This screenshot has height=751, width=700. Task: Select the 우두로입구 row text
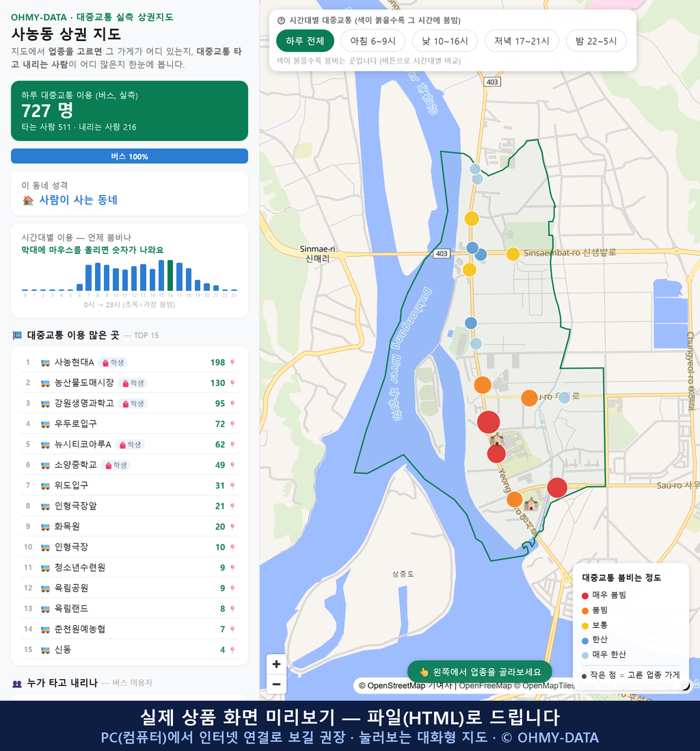click(x=76, y=424)
